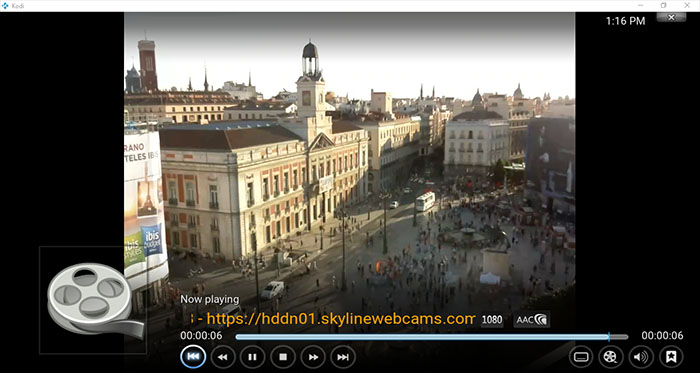The image size is (700, 373).
Task: Click the Kodi logo in title bar
Action: pos(5,5)
